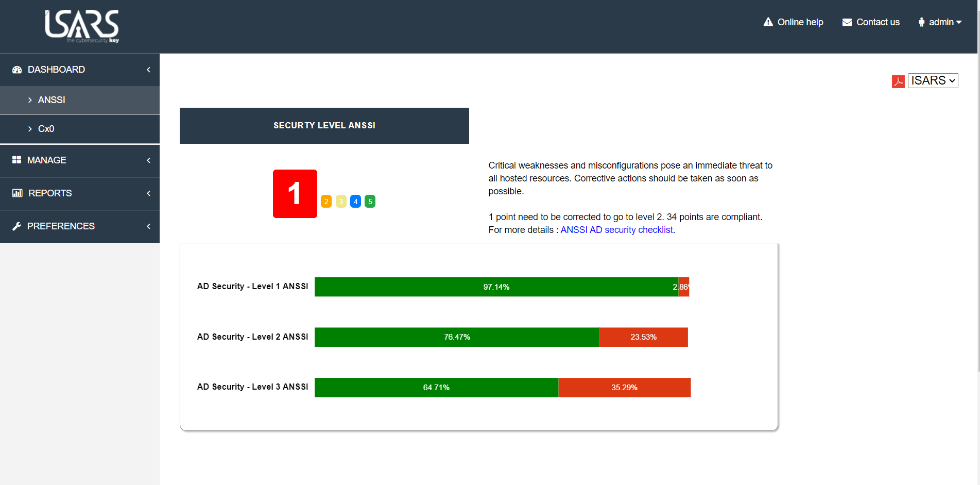Collapse the DASHBOARD menu chevron
The image size is (980, 485).
148,70
